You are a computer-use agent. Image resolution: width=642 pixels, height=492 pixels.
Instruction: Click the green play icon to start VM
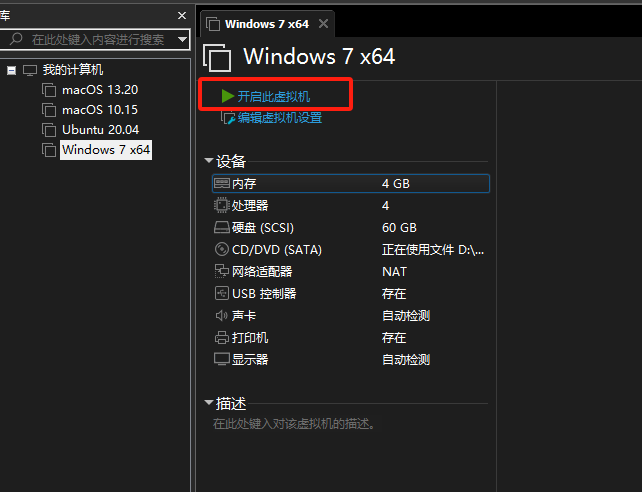(x=228, y=96)
